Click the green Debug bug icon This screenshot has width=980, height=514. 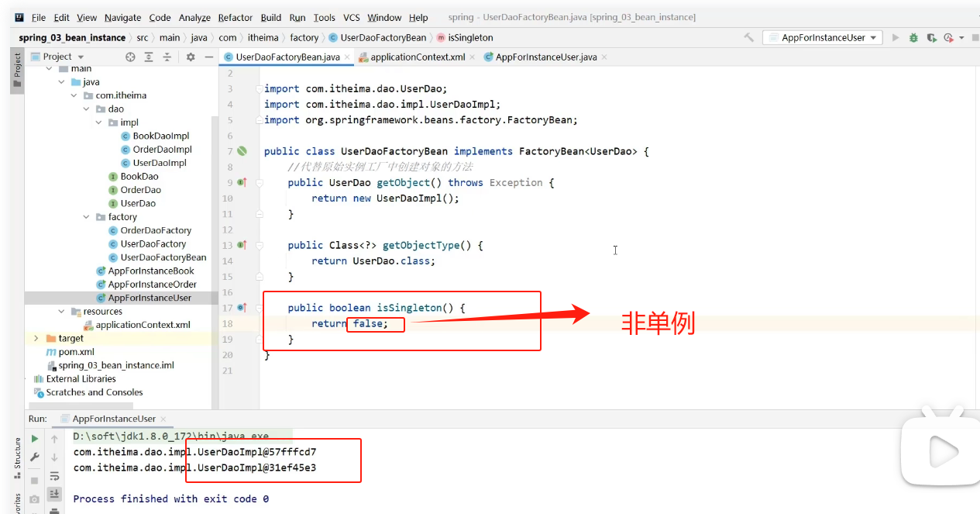913,37
